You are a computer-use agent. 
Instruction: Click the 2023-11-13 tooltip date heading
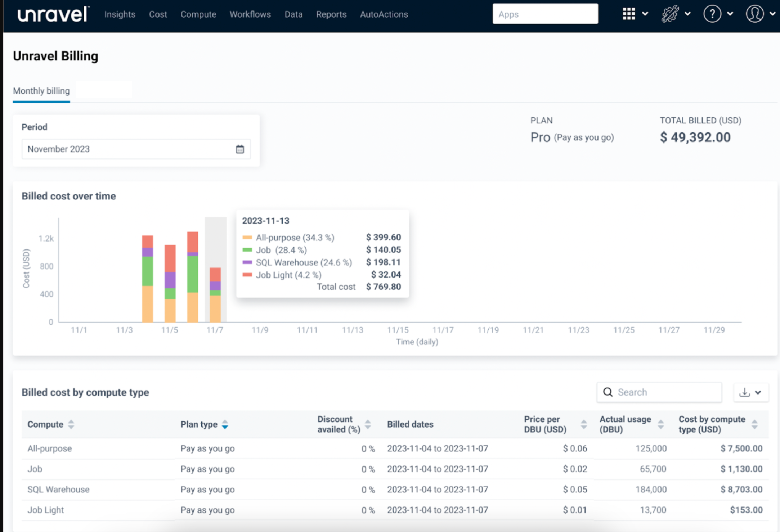coord(266,221)
